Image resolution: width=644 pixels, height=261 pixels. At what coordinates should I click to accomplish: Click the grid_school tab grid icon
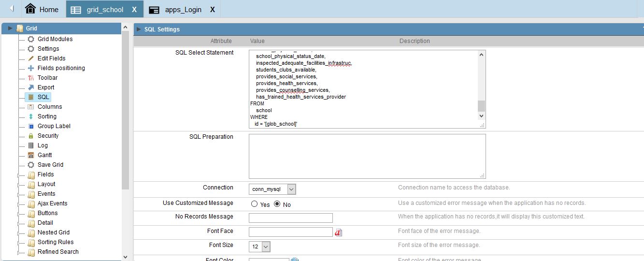76,10
